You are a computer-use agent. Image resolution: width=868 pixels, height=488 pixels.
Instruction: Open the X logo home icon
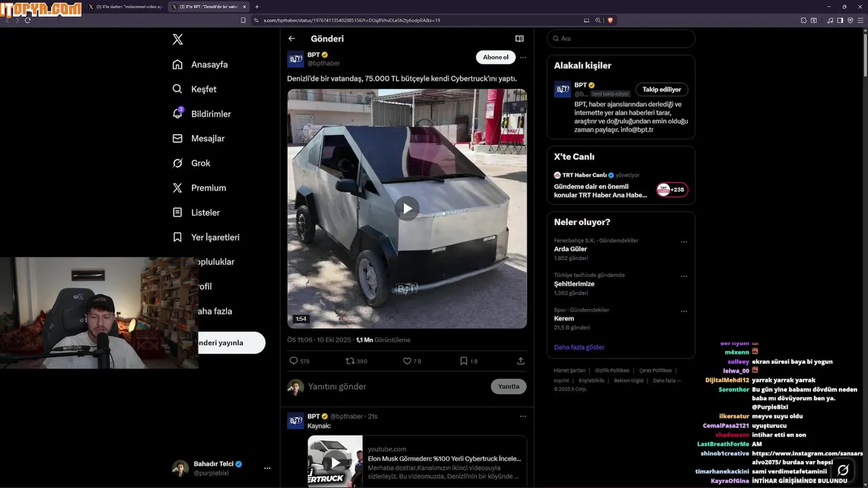[x=178, y=39]
